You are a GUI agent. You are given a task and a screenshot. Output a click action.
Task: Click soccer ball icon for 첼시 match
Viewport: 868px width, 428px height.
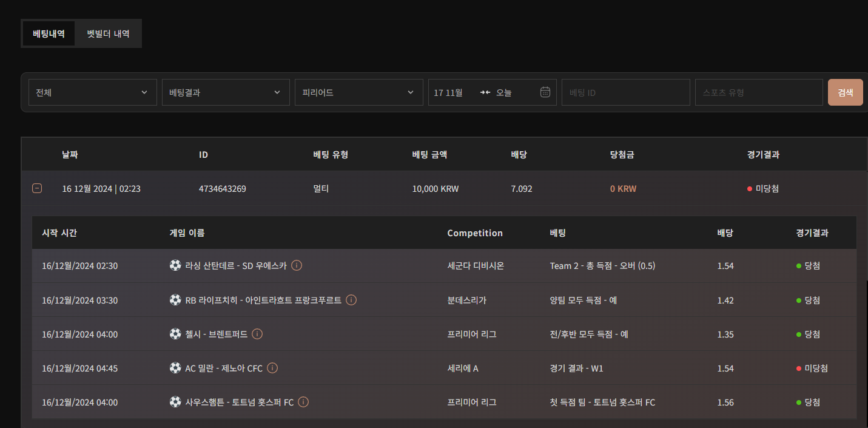tap(175, 334)
